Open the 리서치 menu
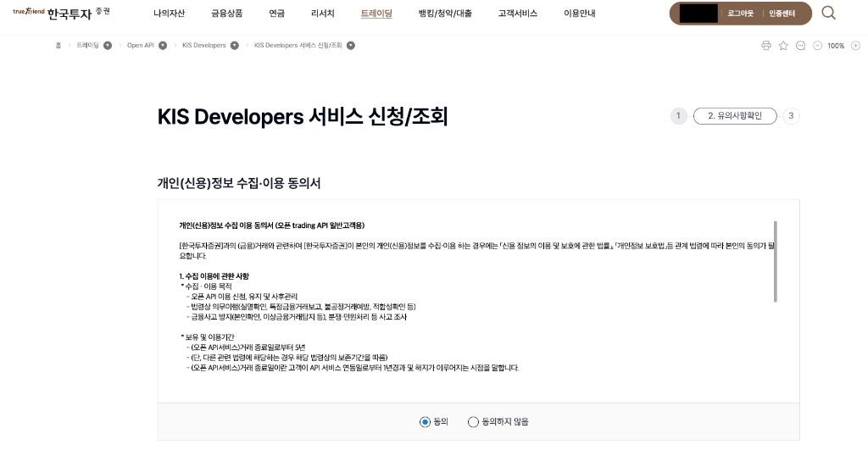This screenshot has width=868, height=467. (323, 14)
